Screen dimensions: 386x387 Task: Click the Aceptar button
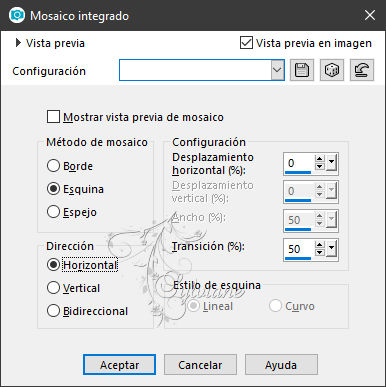pos(119,365)
